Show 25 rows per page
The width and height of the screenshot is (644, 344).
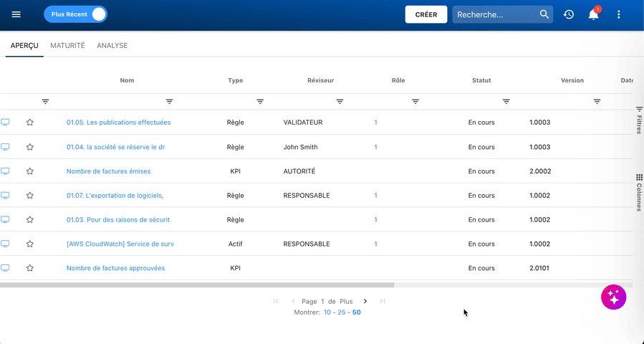341,312
